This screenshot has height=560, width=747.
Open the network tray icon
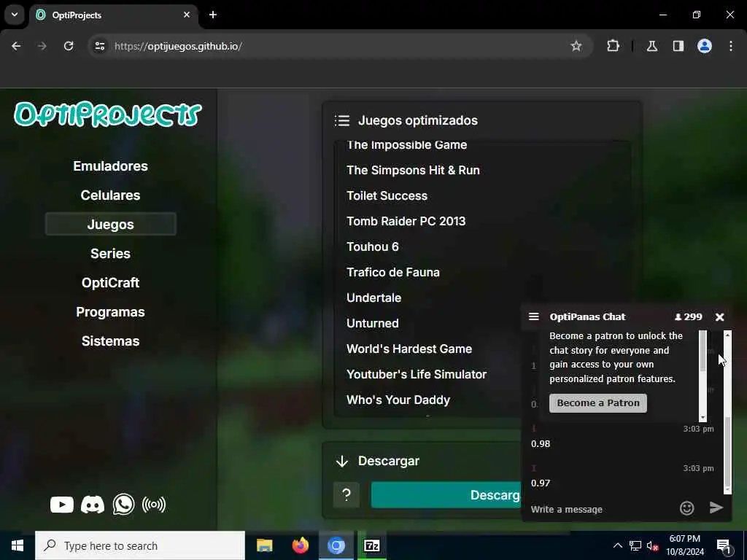coord(635,545)
